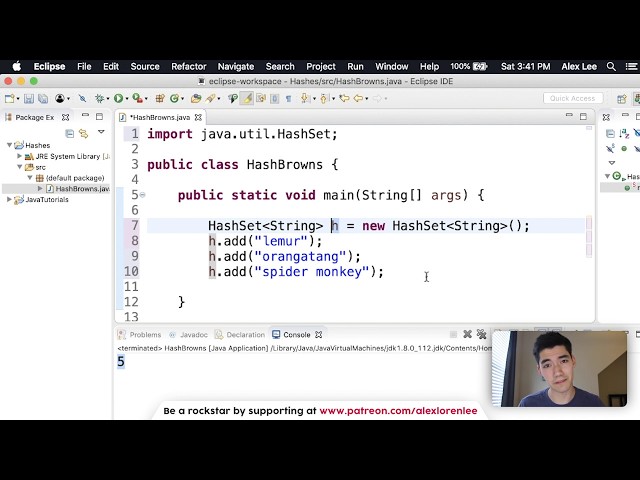Collapse the (default package) node
The width and height of the screenshot is (640, 480).
pyautogui.click(x=30, y=178)
